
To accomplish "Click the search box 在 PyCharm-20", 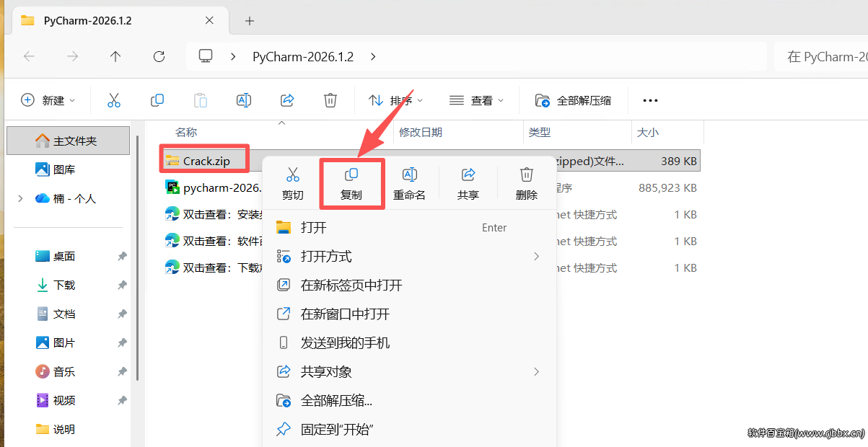I will pos(821,56).
